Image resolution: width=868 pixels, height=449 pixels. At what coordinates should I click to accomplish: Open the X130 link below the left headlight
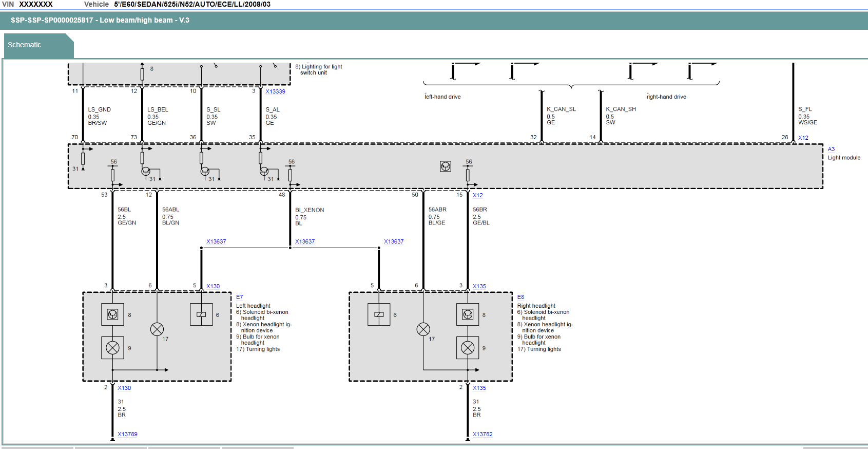coord(124,388)
